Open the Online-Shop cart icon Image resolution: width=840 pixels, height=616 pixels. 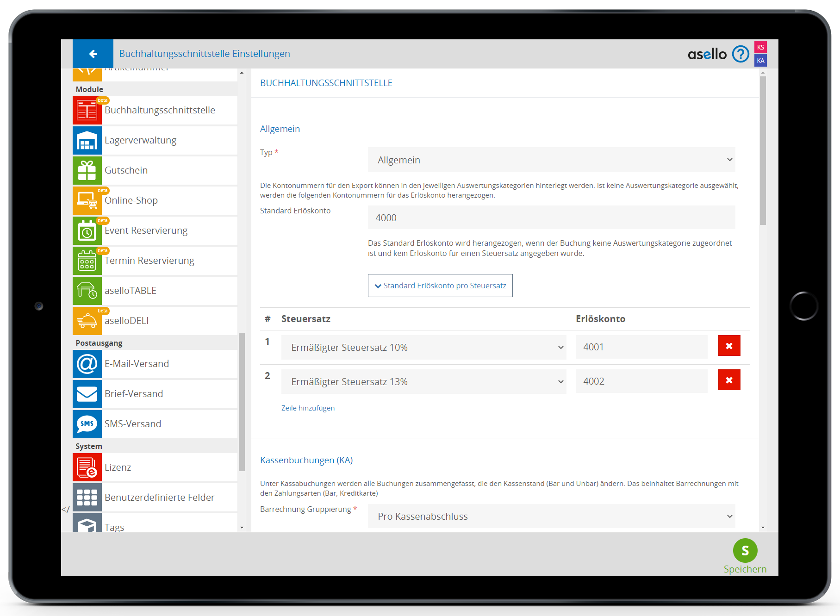[x=87, y=201]
